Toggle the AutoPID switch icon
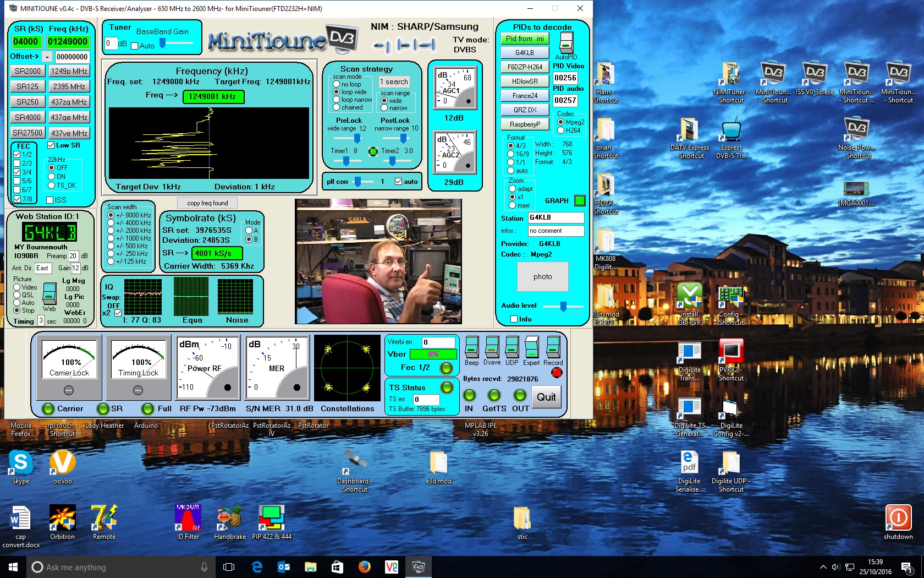Viewport: 924px width, 578px height. 566,42
